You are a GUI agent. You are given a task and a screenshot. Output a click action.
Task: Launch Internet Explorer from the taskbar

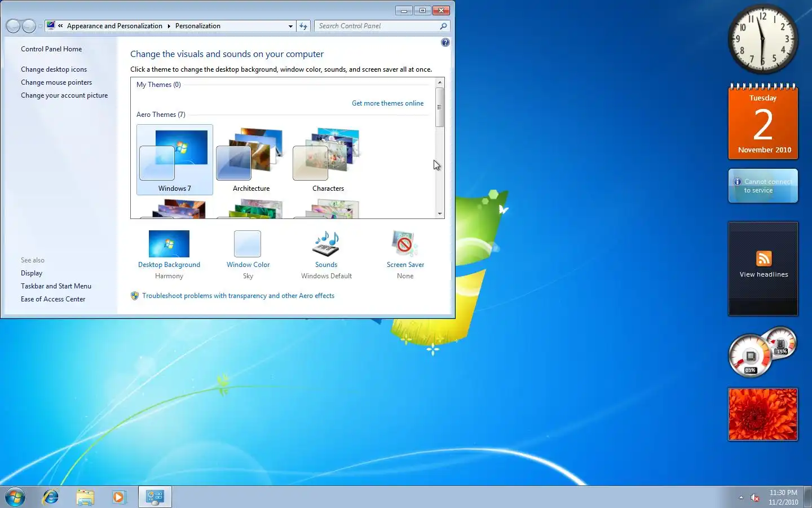51,497
